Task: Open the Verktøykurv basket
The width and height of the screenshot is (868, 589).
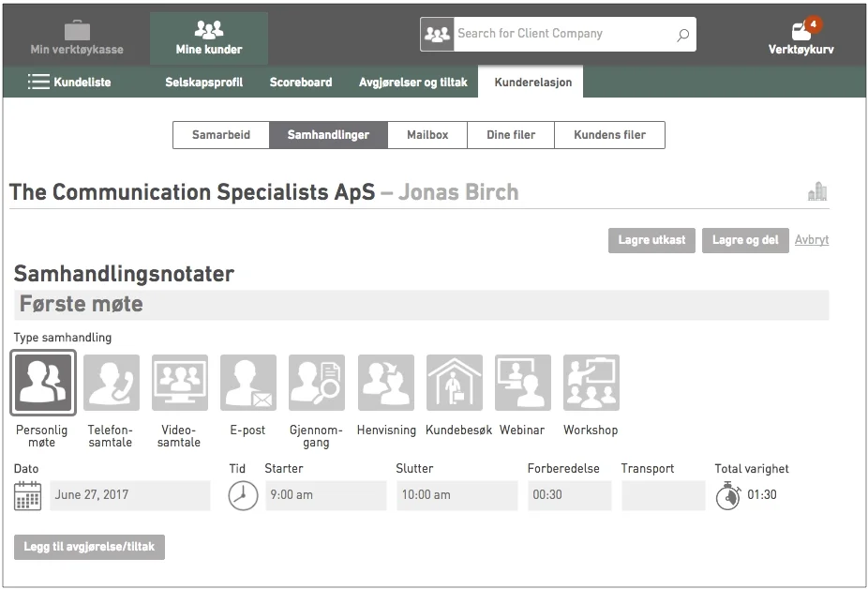Action: tap(801, 37)
